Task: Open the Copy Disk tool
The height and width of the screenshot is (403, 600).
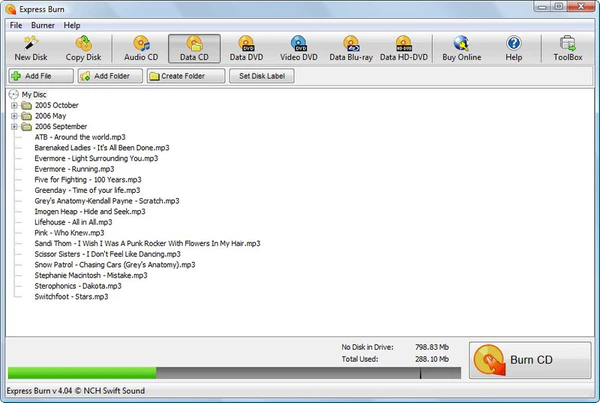Action: coord(83,48)
